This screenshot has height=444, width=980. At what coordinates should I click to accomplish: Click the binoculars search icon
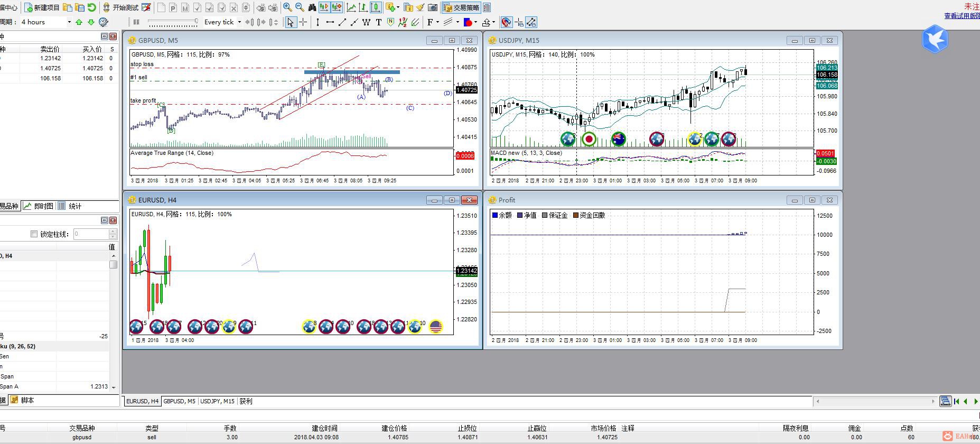[x=312, y=7]
